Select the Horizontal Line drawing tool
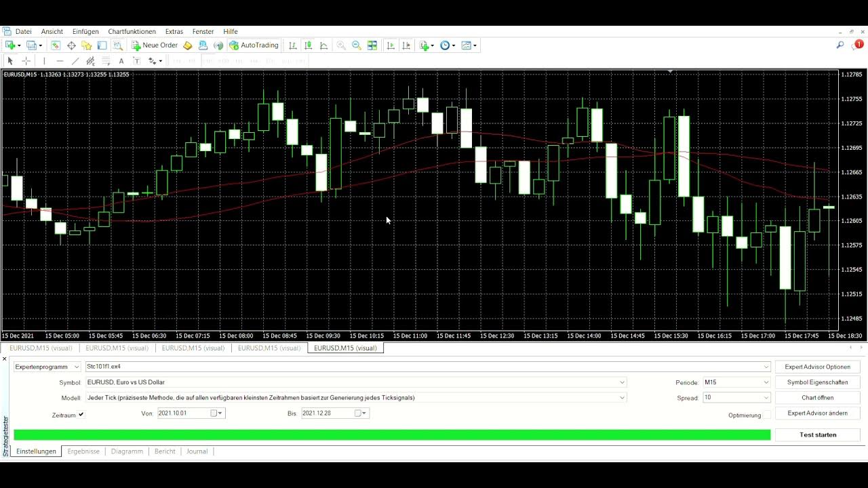This screenshot has height=488, width=868. (x=60, y=61)
